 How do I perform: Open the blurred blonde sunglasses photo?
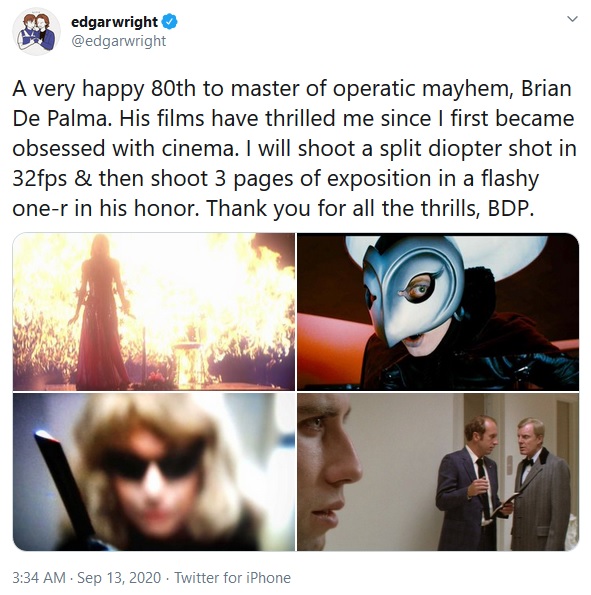click(x=154, y=472)
